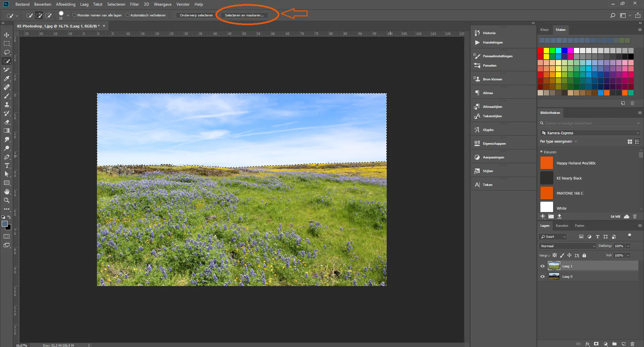Select the Eraser tool

point(7,122)
